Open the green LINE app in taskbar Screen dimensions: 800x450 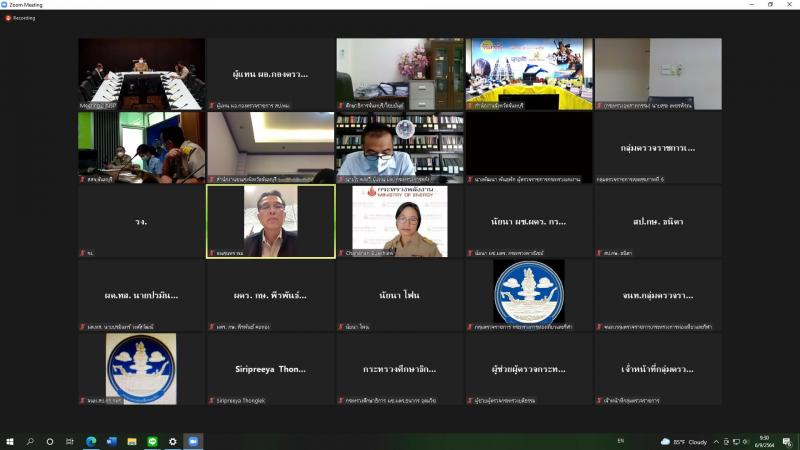tap(152, 441)
